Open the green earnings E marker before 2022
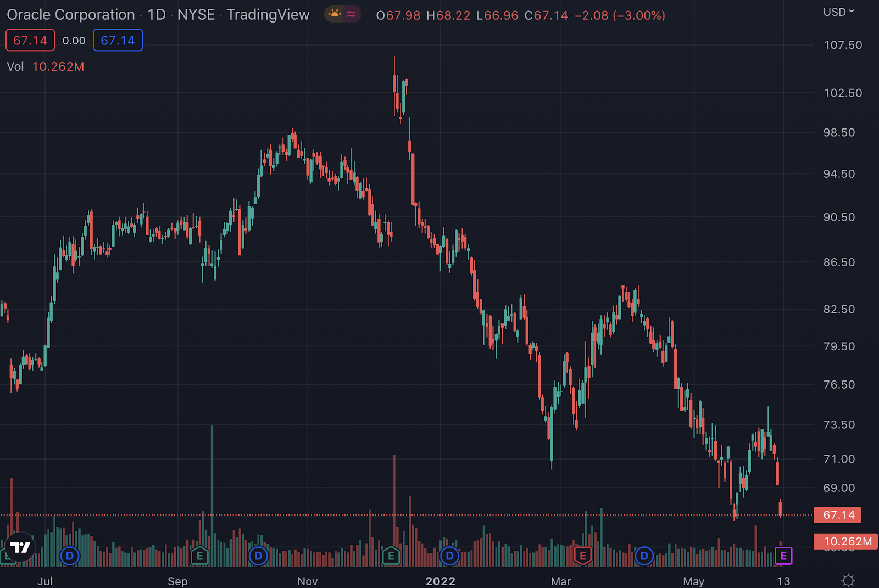Screen dimensions: 879x588 click(391, 556)
